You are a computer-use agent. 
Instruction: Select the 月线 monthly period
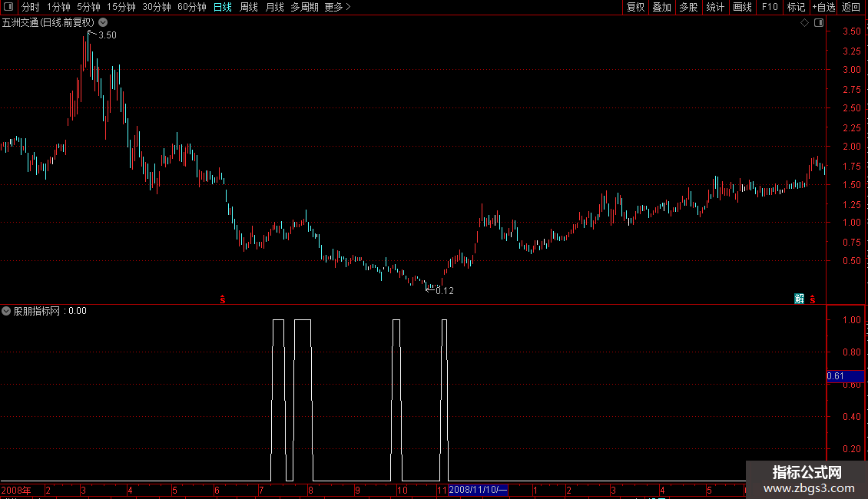coord(274,7)
